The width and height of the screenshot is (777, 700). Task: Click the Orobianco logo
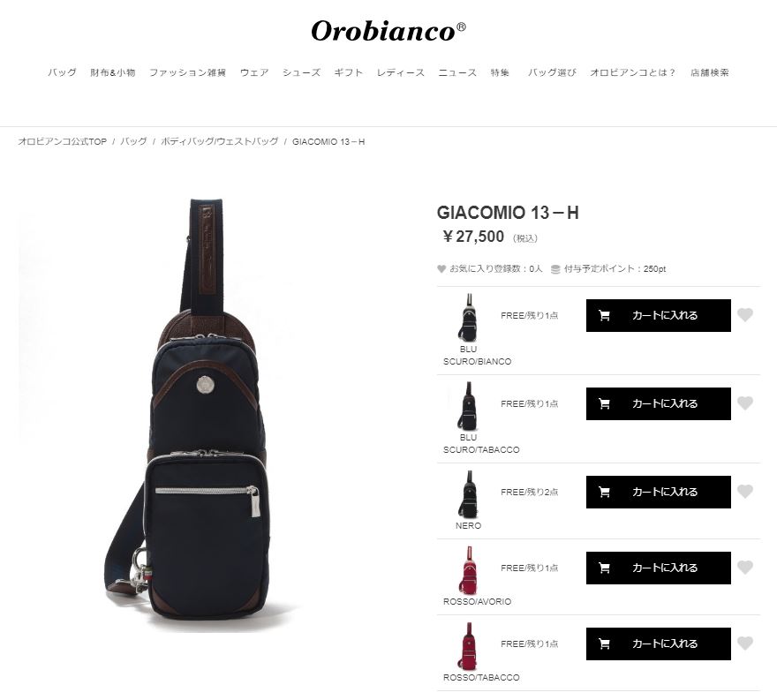pyautogui.click(x=388, y=31)
